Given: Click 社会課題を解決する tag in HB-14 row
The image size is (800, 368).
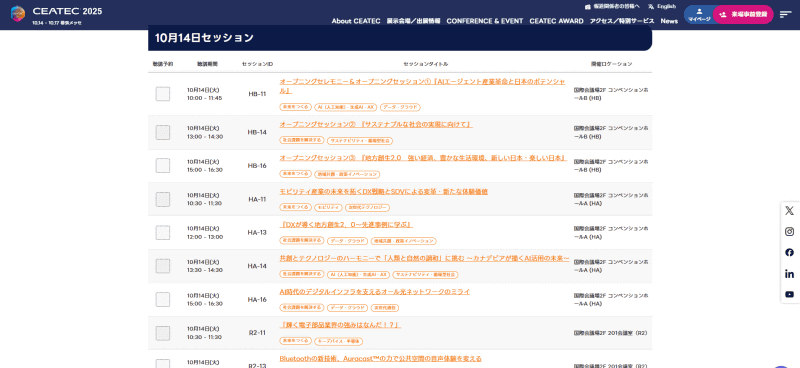Looking at the screenshot, I should coord(302,140).
